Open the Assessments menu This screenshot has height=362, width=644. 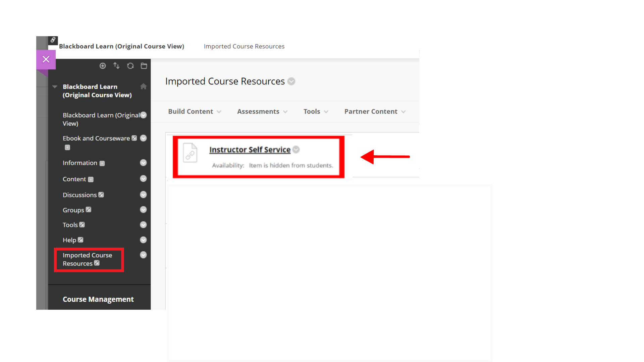[262, 112]
